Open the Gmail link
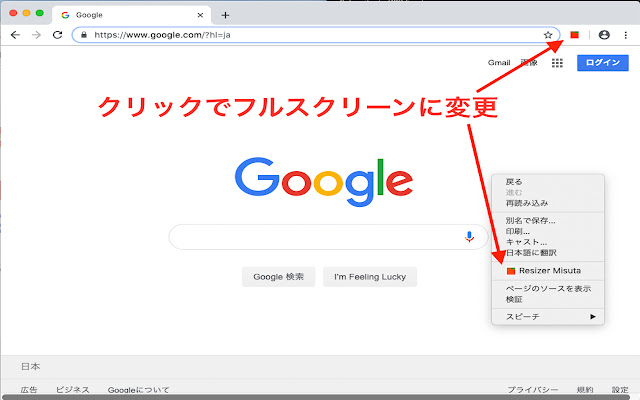The image size is (640, 400). tap(499, 62)
